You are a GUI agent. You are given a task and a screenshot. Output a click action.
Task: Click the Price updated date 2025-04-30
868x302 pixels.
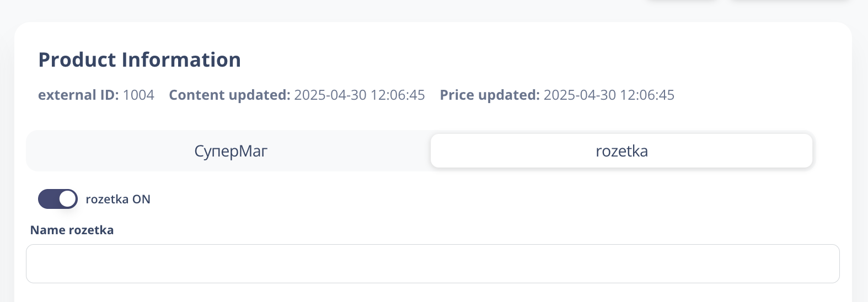pos(580,95)
